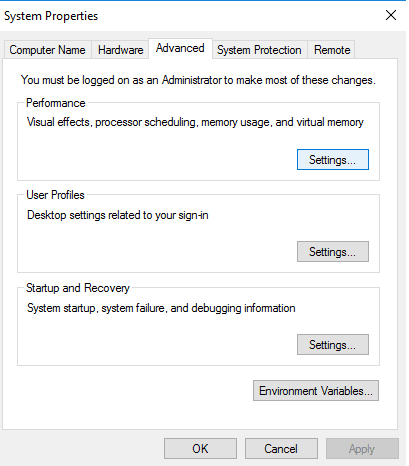Click the Environment Variables button

click(x=316, y=391)
